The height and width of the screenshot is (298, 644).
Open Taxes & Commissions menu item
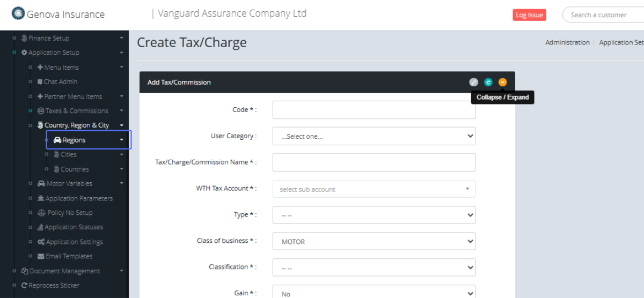[76, 111]
